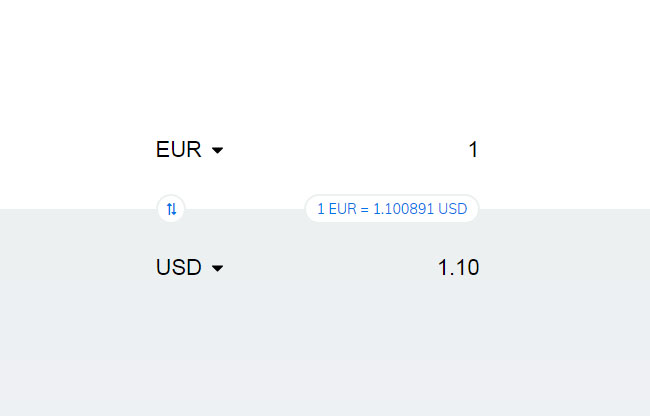Click the 1.100891 value in the rate badge
The image size is (650, 416).
tap(404, 209)
